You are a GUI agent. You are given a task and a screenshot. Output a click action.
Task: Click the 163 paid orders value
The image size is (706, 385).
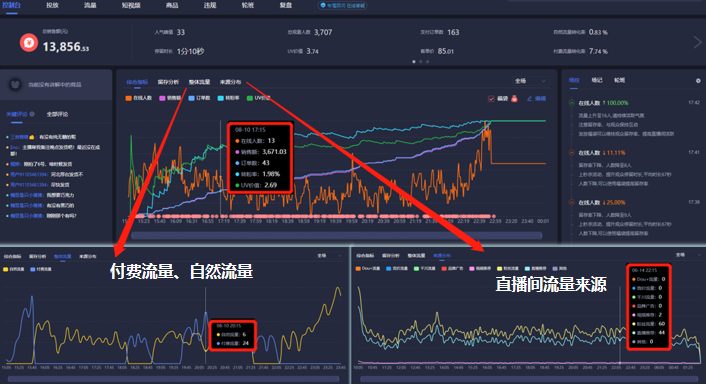pos(453,32)
